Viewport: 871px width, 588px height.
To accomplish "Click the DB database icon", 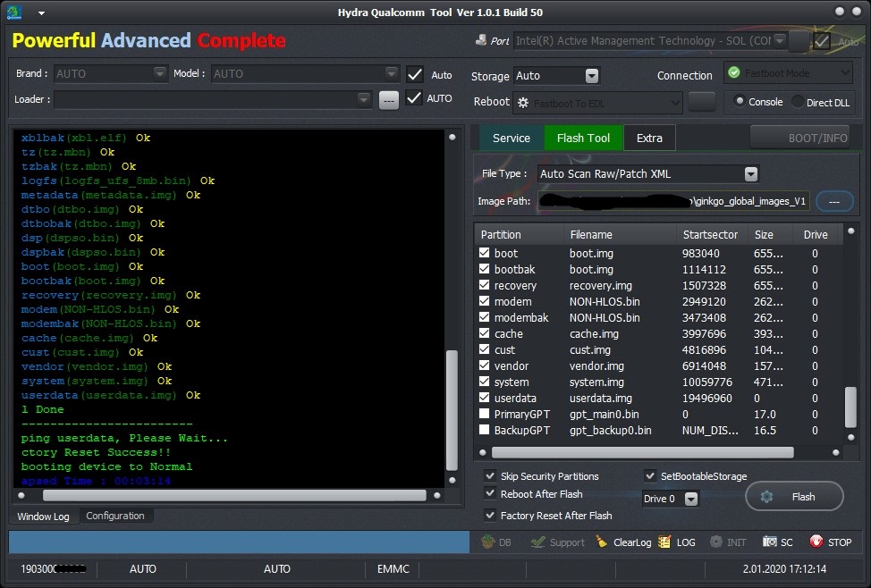I will [488, 542].
